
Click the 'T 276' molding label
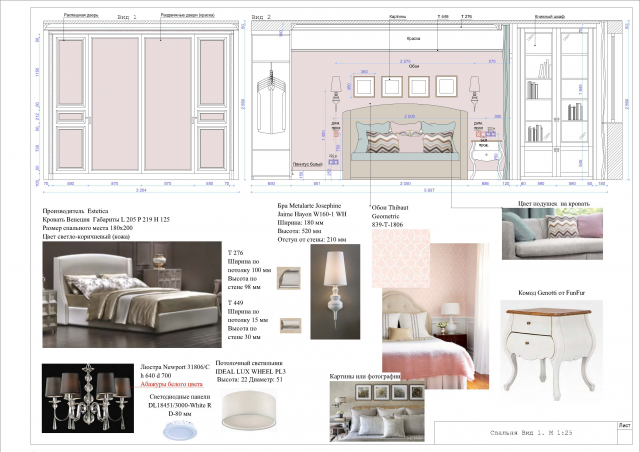(236, 253)
